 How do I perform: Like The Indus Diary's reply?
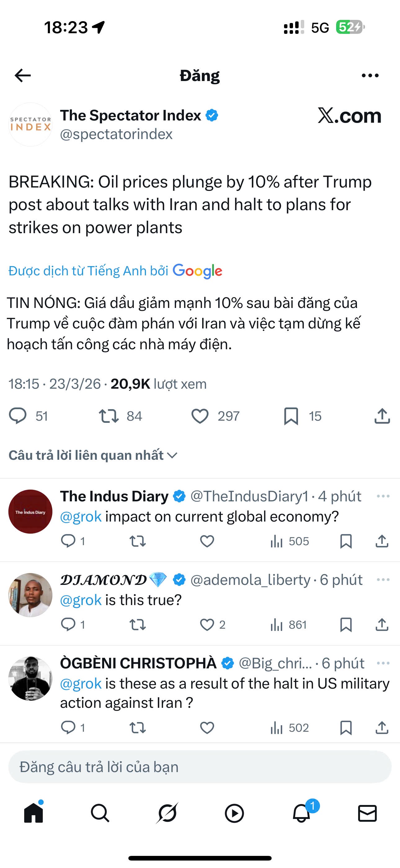[x=207, y=541]
